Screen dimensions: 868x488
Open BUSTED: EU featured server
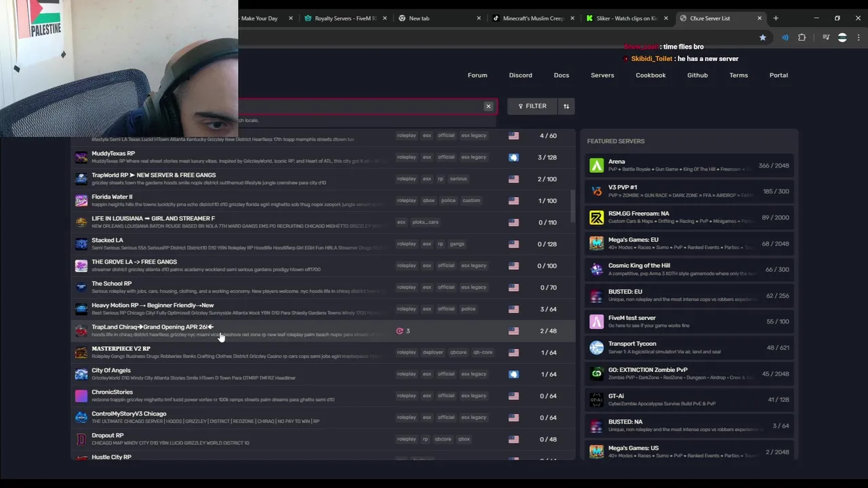[x=689, y=296]
